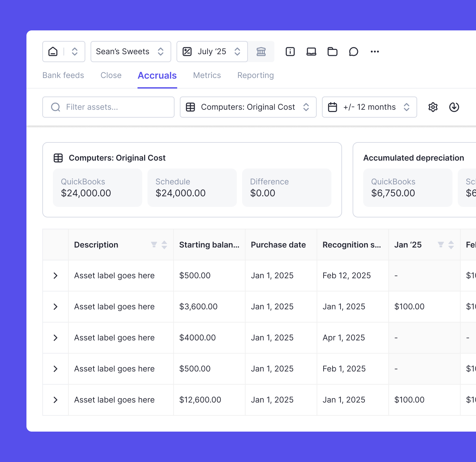Image resolution: width=476 pixels, height=462 pixels.
Task: Open the Sean's Sweets company dropdown
Action: pyautogui.click(x=131, y=52)
